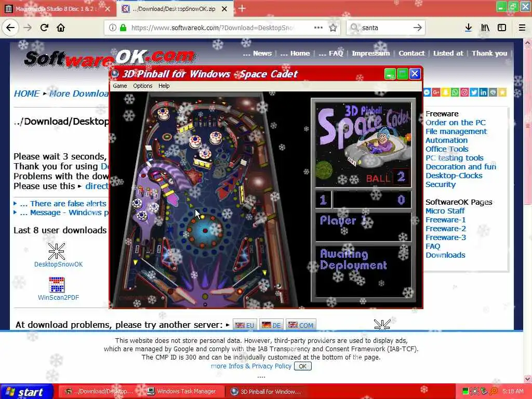
Task: Share via the Instagram icon
Action: coord(464,92)
